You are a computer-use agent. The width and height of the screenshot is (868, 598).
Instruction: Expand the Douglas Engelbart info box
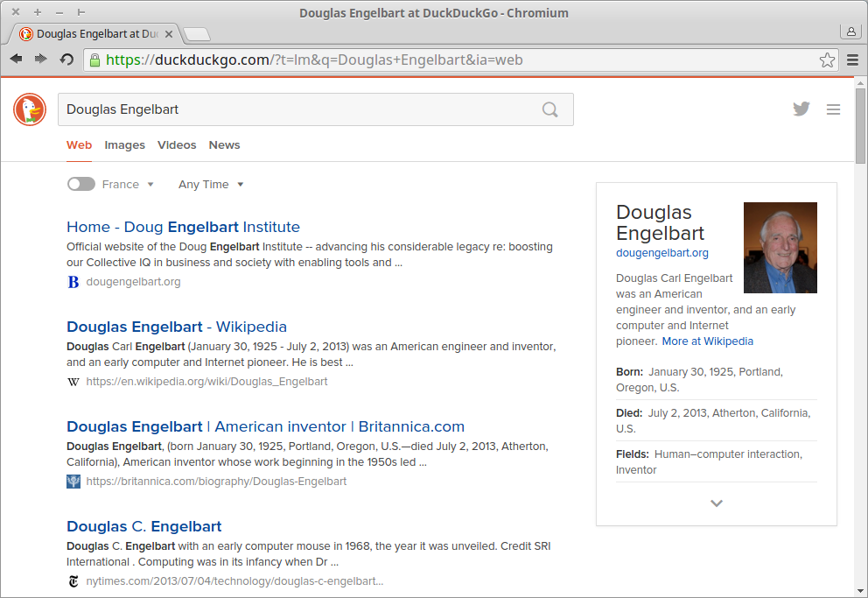[717, 503]
